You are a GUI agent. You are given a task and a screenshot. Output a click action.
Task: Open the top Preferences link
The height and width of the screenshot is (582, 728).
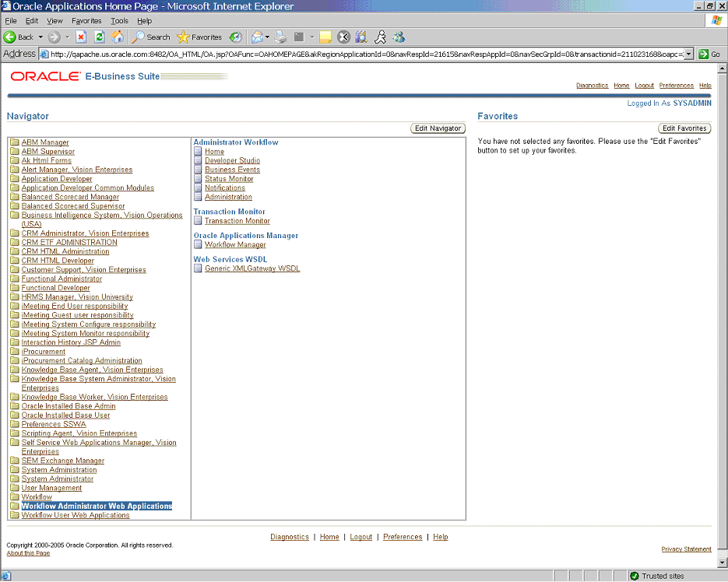676,86
